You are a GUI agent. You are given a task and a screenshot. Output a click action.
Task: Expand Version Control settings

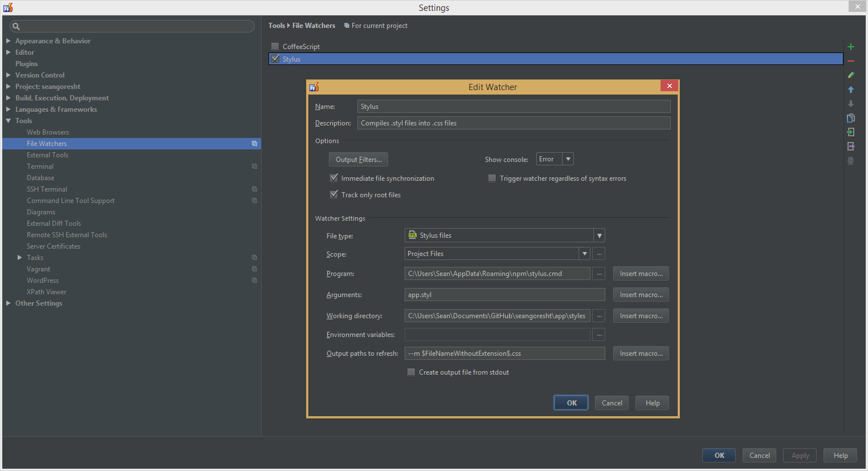[8, 75]
